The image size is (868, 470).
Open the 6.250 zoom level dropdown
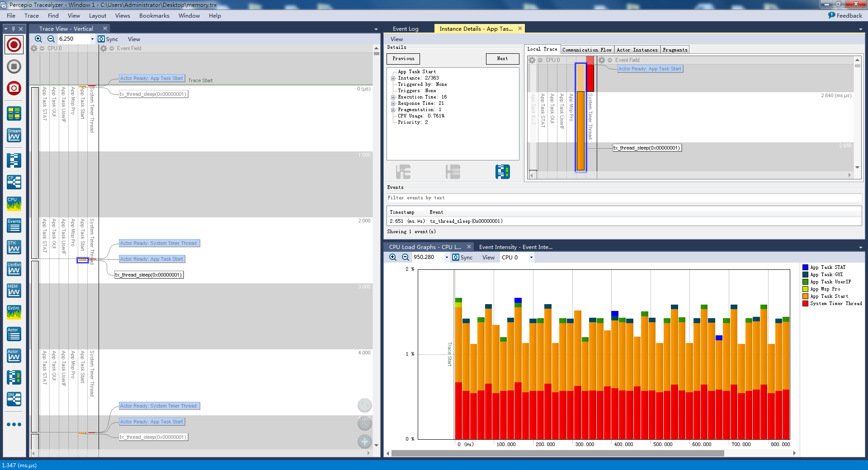coord(92,39)
